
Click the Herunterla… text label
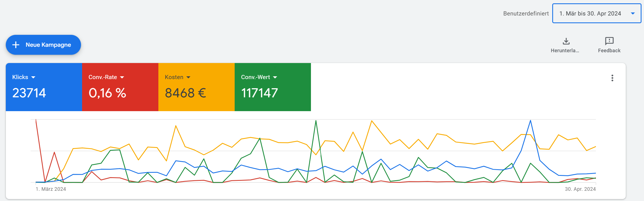coord(565,51)
